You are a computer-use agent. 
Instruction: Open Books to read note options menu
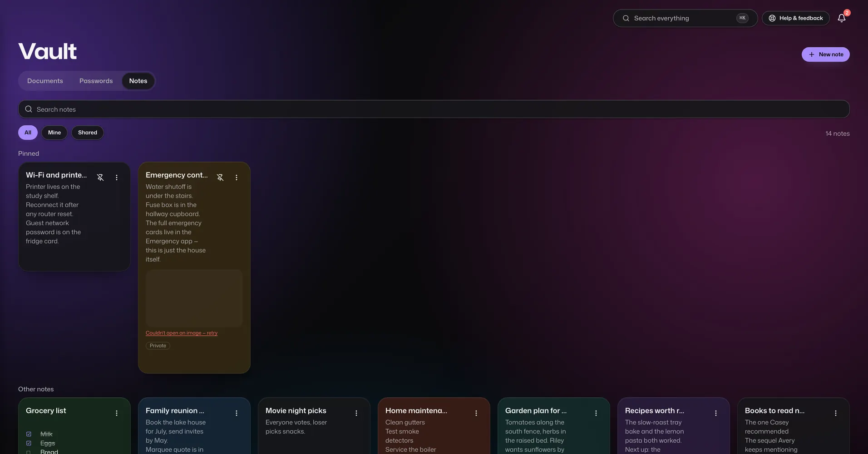[x=836, y=413]
